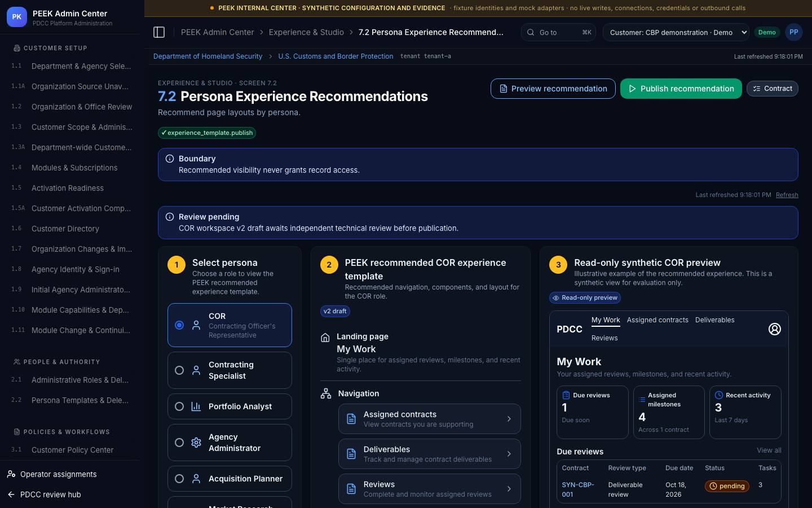This screenshot has height=508, width=812.
Task: Click the Assigned milestones list icon
Action: click(x=642, y=400)
